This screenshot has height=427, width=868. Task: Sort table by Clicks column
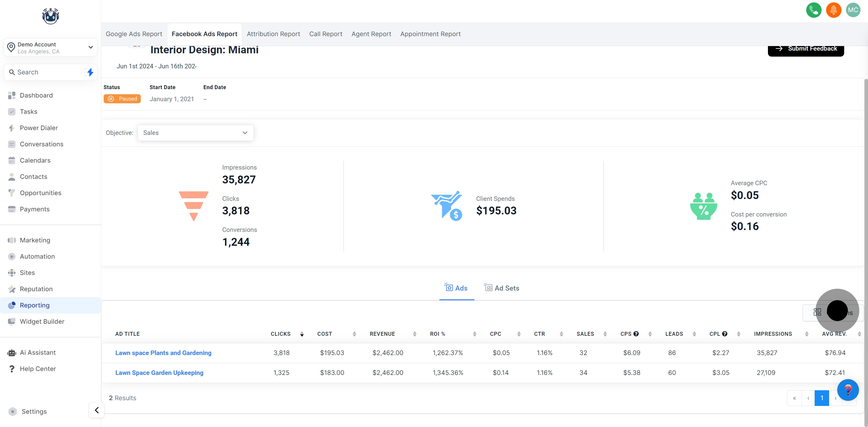tap(302, 334)
